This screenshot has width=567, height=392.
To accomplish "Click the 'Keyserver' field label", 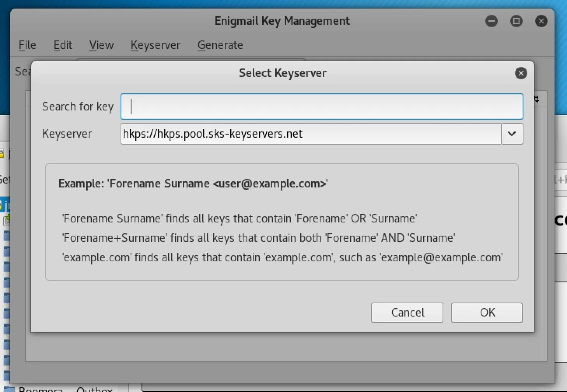I will [x=67, y=134].
